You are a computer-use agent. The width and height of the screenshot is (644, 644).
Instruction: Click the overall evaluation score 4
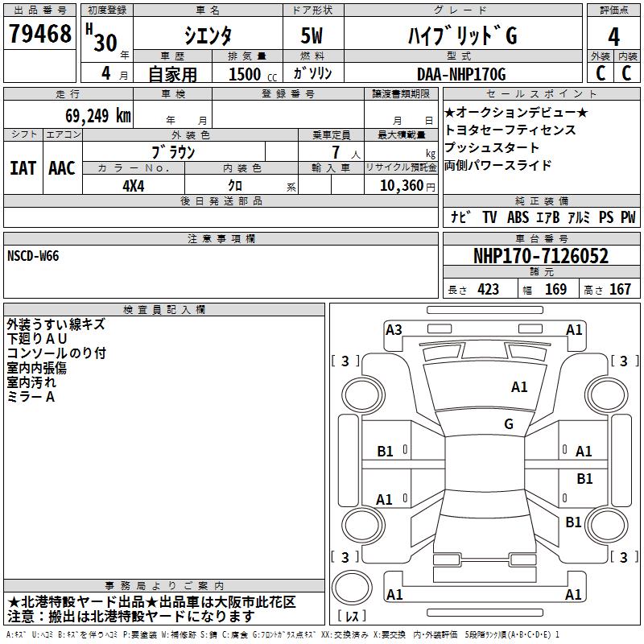coord(613,36)
